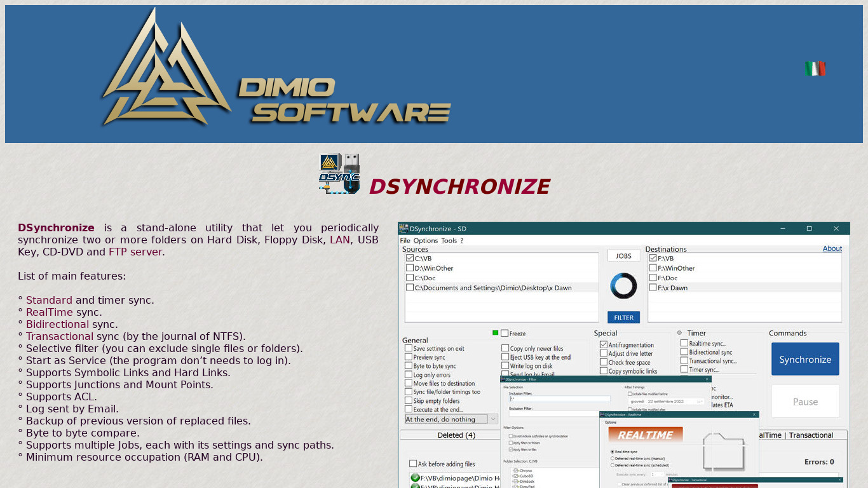Image resolution: width=868 pixels, height=488 pixels.
Task: Open the RealTime sync link
Action: coord(50,312)
